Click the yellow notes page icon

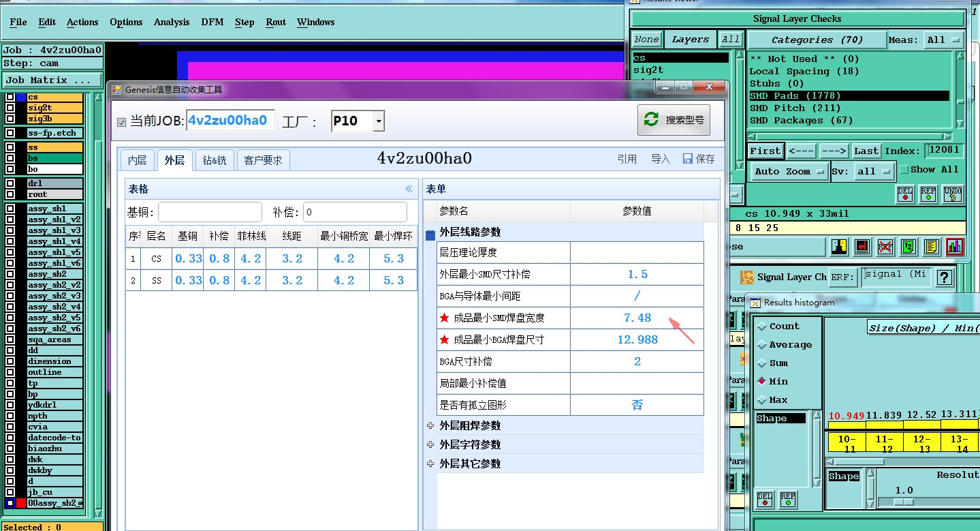932,246
